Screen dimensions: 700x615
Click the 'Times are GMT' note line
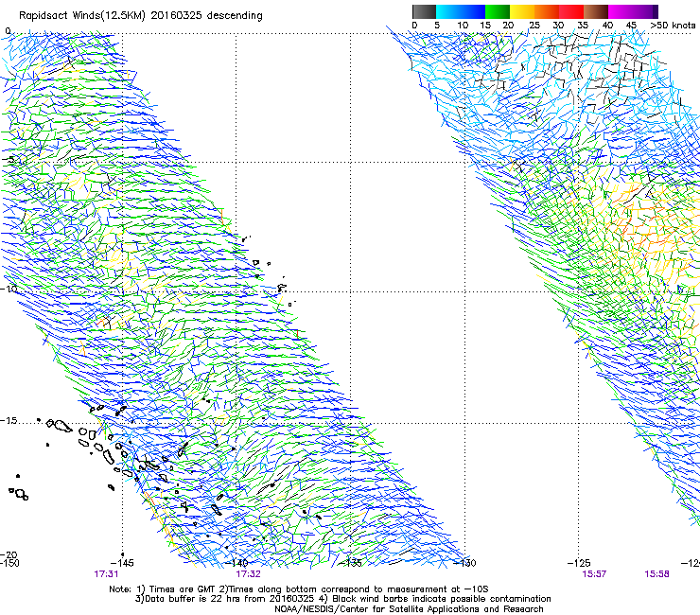298,589
